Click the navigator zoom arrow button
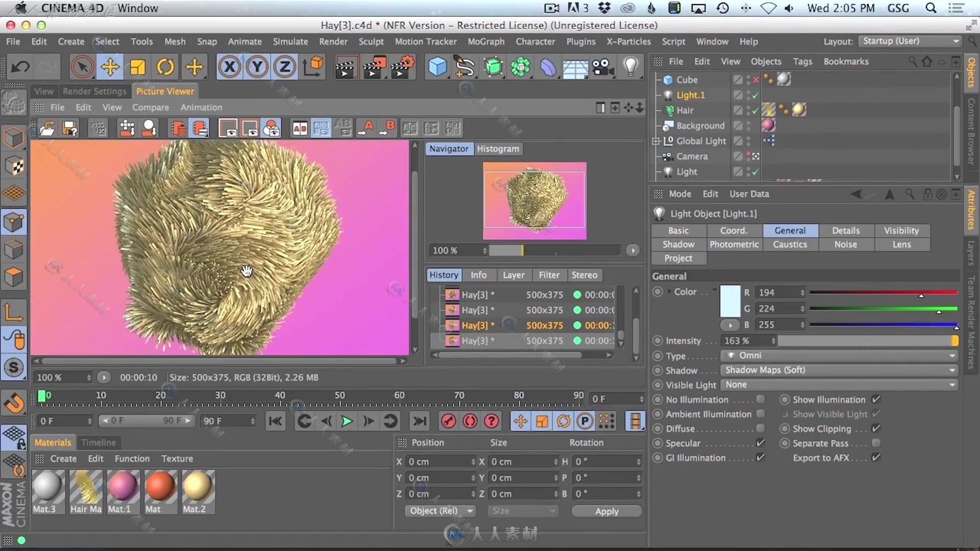This screenshot has height=551, width=980. tap(633, 251)
